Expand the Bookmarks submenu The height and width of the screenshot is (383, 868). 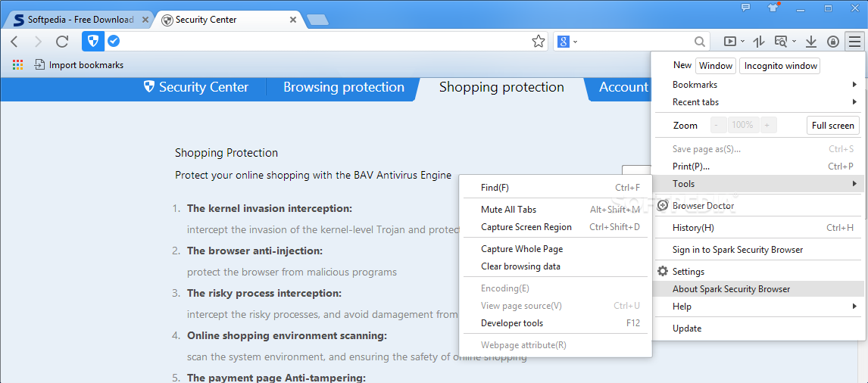pos(758,85)
